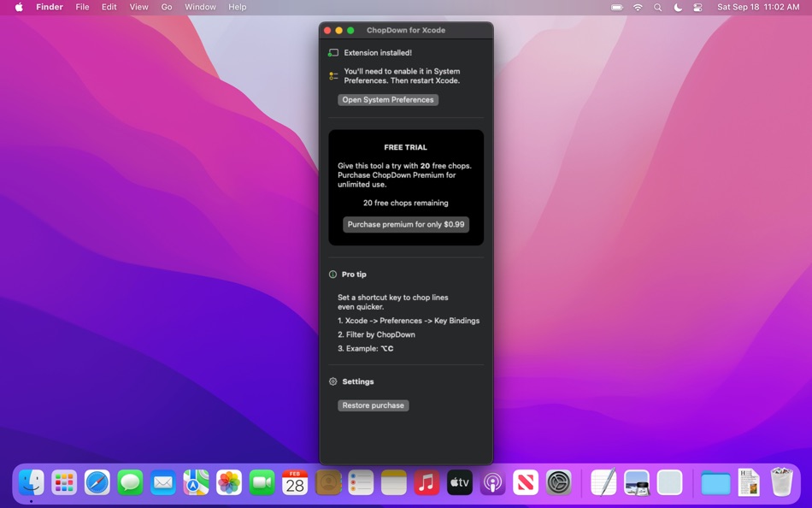Click the Settings gear icon in ChopDown
This screenshot has height=508, width=812.
tap(333, 381)
